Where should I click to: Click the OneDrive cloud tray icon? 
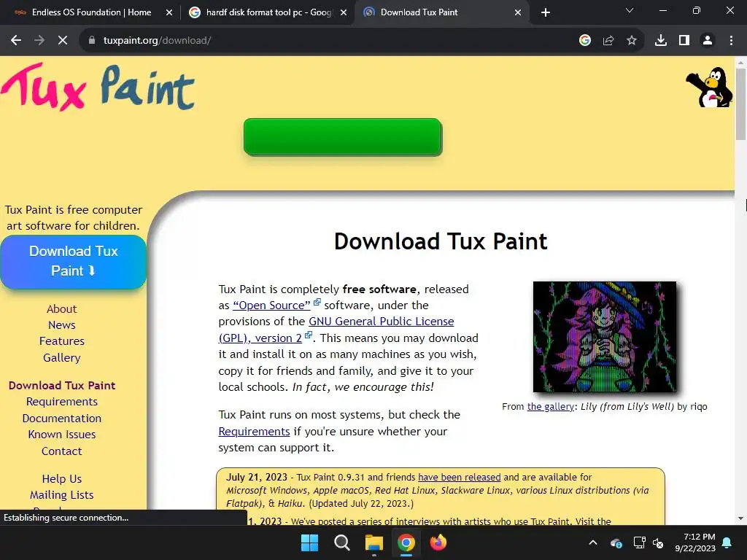[616, 542]
